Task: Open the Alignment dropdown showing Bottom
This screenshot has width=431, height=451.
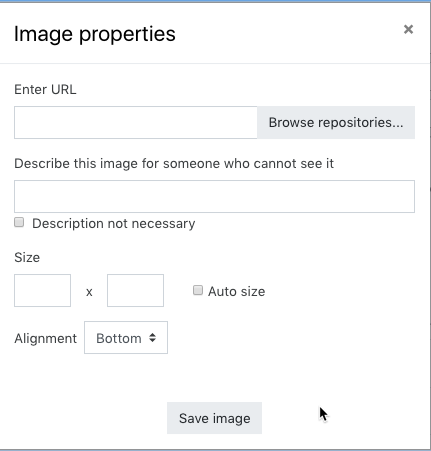Action: (x=126, y=338)
